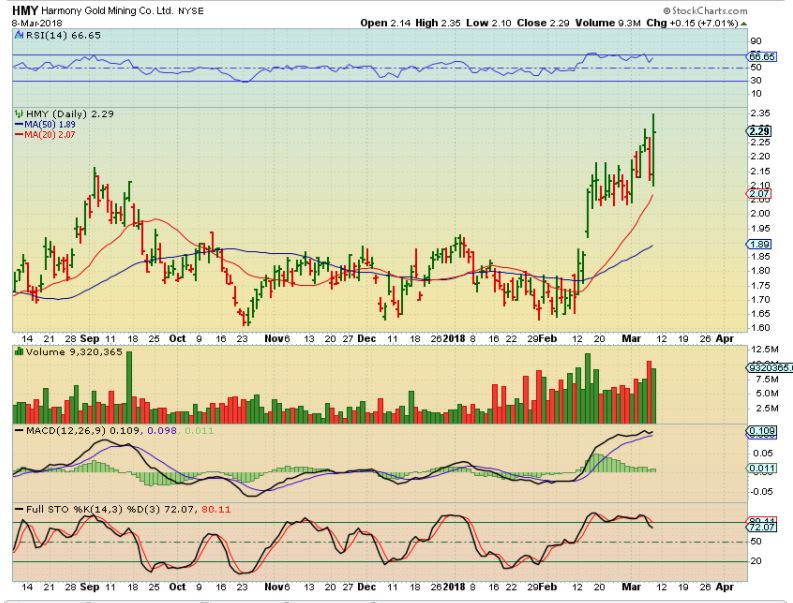Screen dimensions: 793x603
Task: Click the High 2.35 value
Action: [437, 23]
